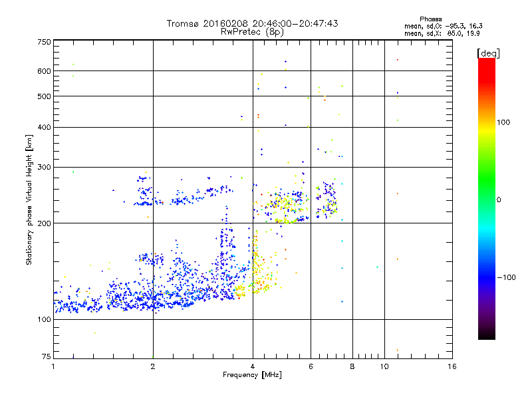The width and height of the screenshot is (532, 399).
Task: Click the y-axis label '300'
Action: (44, 167)
